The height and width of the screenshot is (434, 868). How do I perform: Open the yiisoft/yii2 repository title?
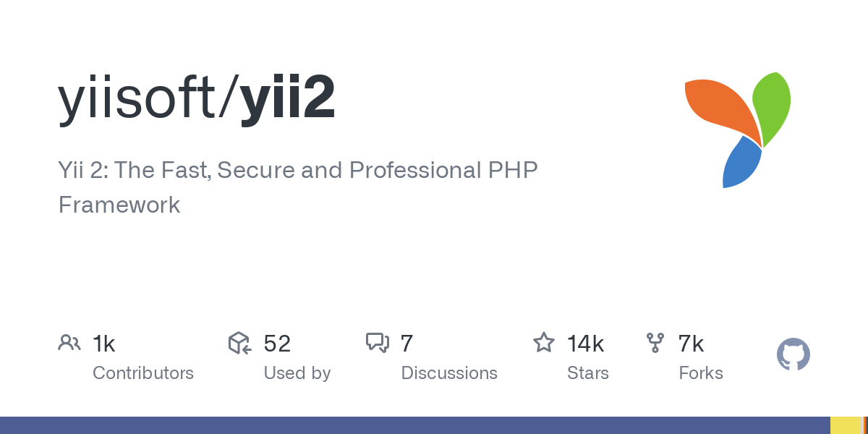click(197, 99)
